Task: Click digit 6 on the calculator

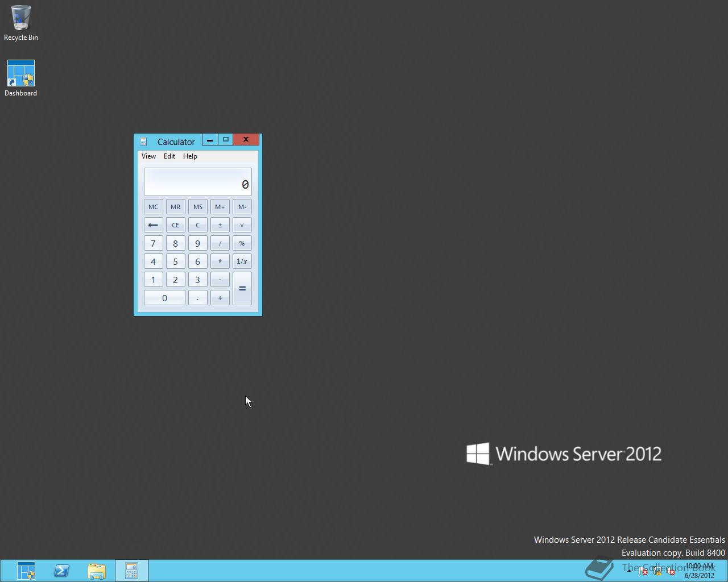Action: click(x=198, y=261)
